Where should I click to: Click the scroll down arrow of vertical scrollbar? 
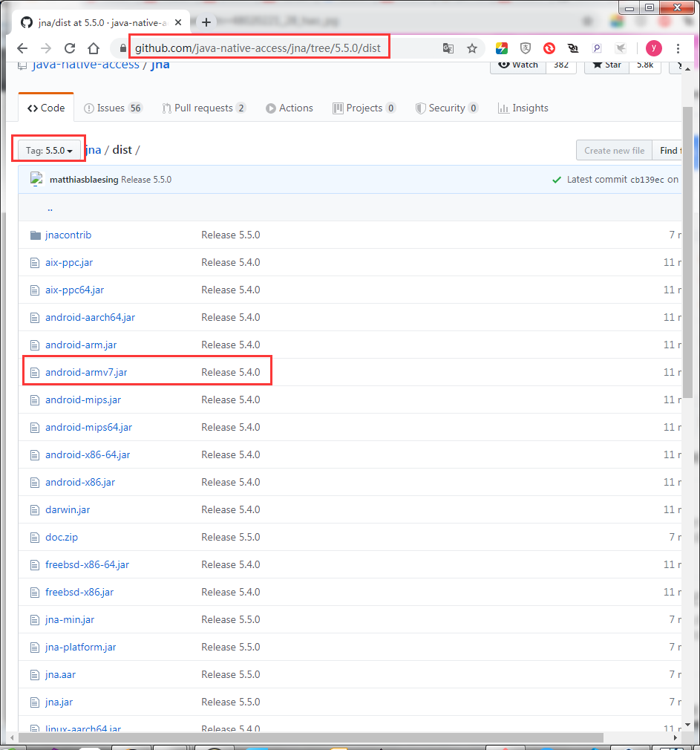(x=687, y=725)
